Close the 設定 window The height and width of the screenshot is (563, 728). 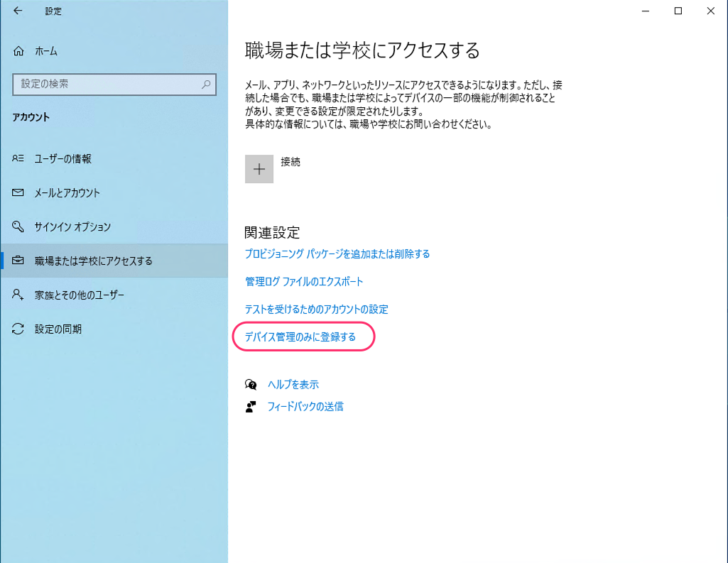tap(711, 11)
